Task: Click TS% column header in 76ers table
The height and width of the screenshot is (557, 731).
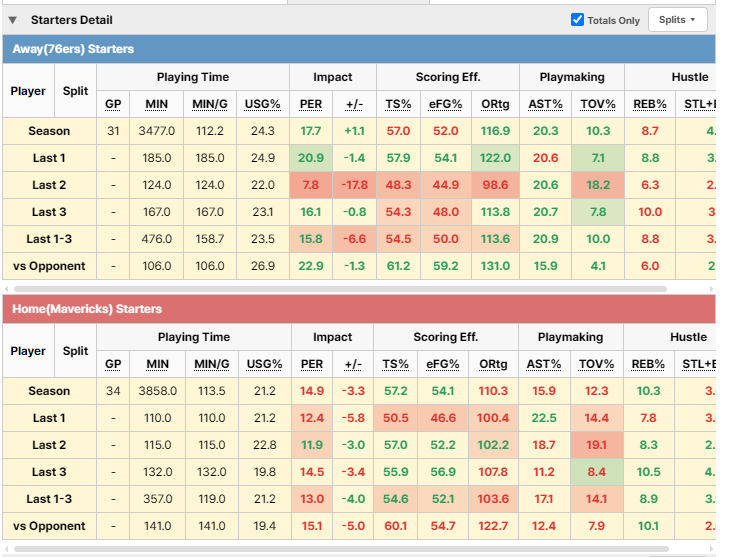Action: point(398,104)
